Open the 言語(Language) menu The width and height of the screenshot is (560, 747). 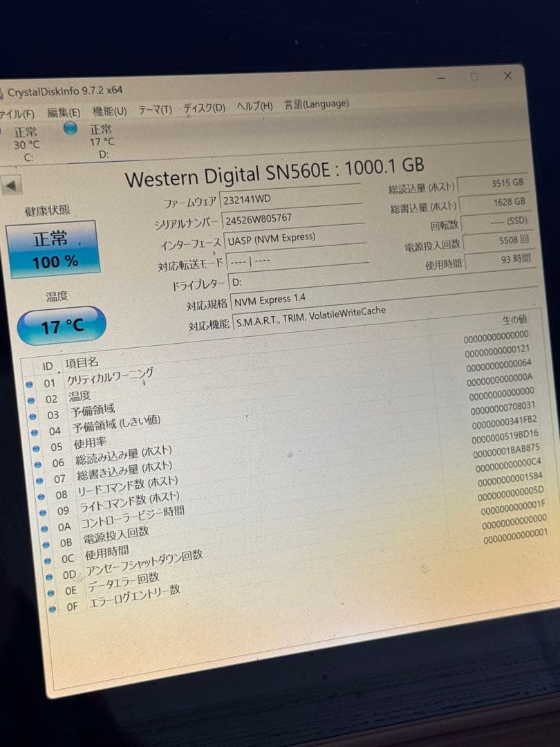315,104
